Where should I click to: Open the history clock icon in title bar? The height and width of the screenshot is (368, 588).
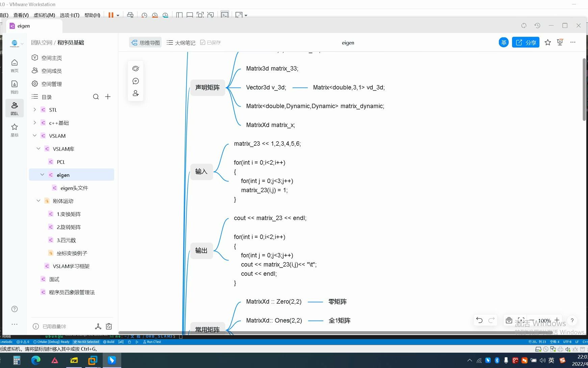tap(537, 26)
